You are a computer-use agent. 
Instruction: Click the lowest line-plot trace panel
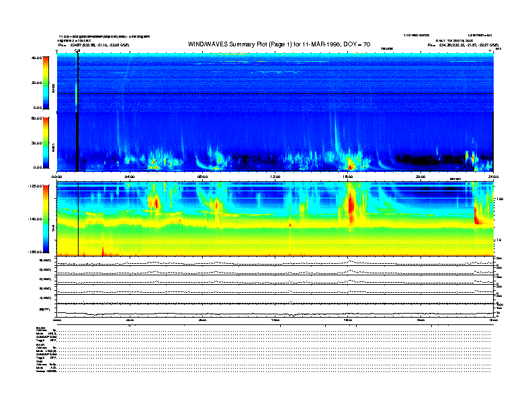pos(275,311)
